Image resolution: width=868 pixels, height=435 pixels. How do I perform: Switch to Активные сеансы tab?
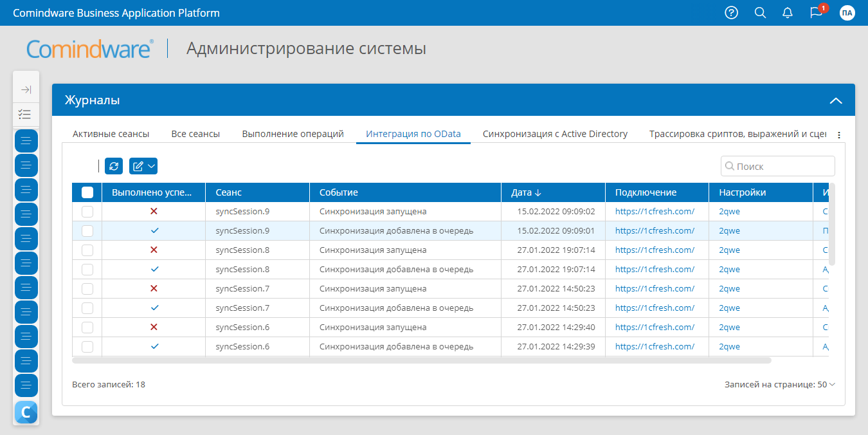[111, 134]
